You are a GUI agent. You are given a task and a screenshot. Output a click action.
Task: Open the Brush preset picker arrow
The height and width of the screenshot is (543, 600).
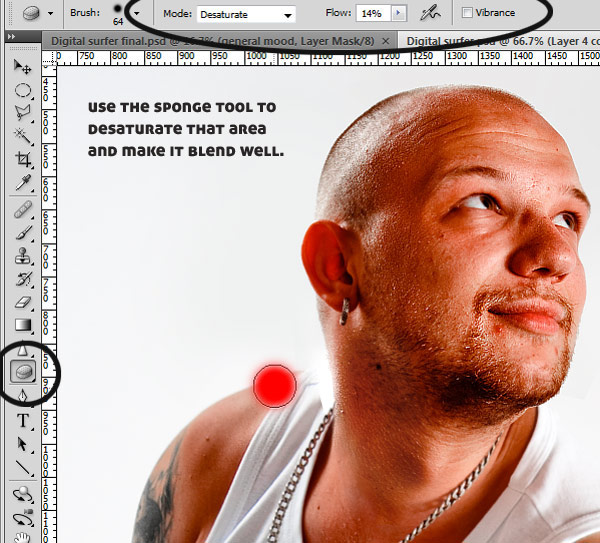click(x=136, y=13)
